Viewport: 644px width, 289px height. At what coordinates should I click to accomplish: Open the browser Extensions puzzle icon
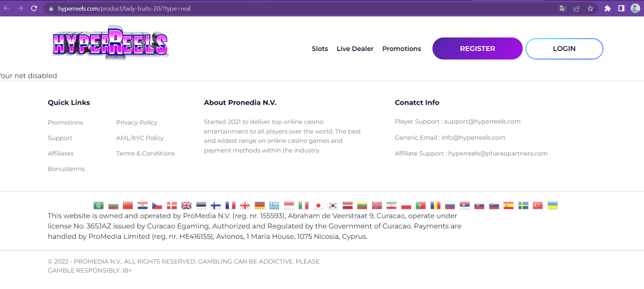click(608, 9)
